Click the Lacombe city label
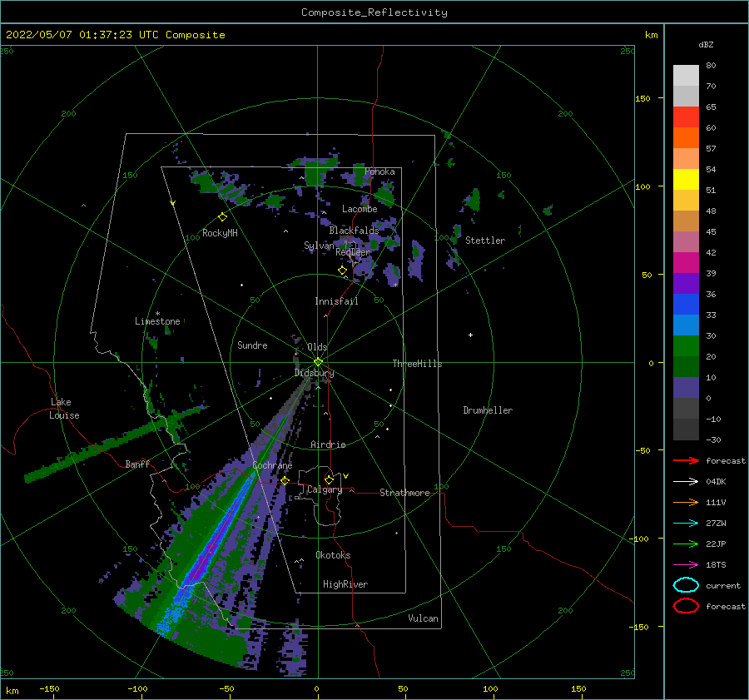Screen dimensions: 749x700 coord(360,209)
